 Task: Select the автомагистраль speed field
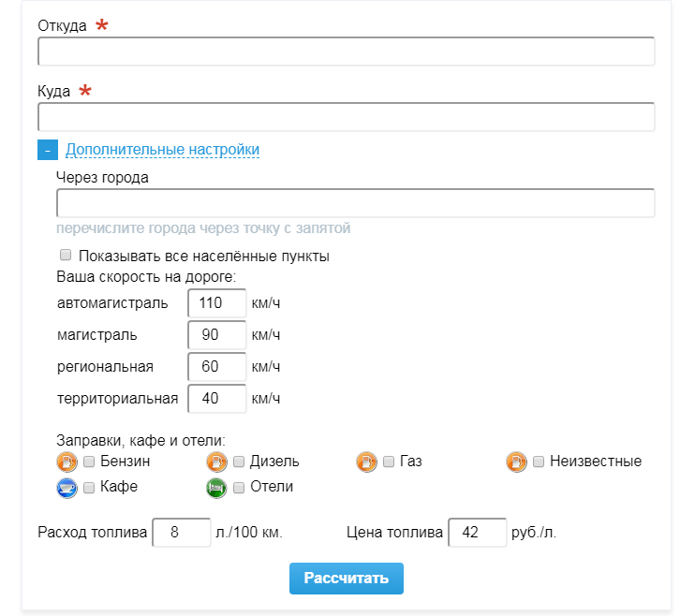click(x=216, y=303)
